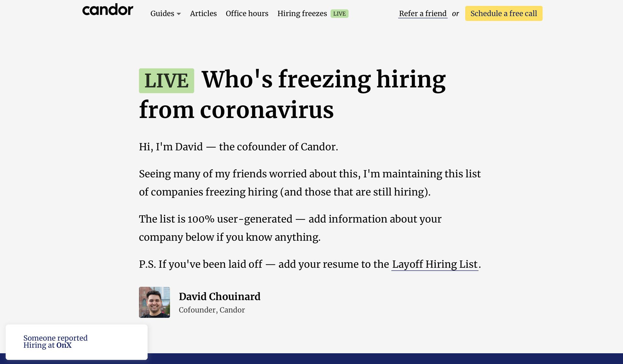This screenshot has width=623, height=364.
Task: Click the LIVE badge on the article title
Action: (166, 81)
